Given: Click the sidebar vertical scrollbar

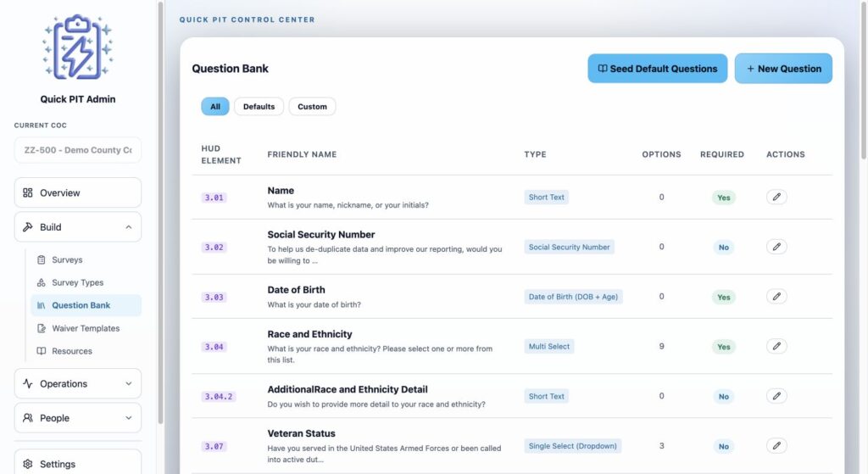Looking at the screenshot, I should (160, 213).
